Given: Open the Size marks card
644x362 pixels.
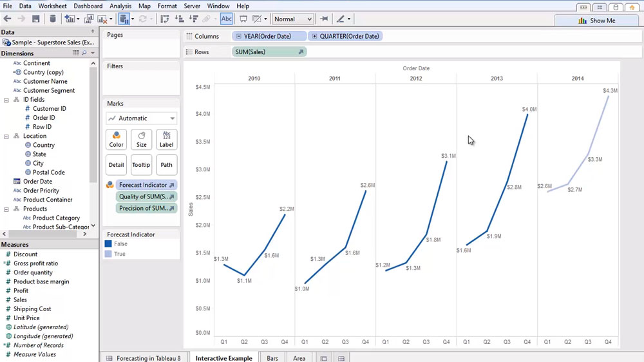Looking at the screenshot, I should [x=141, y=139].
